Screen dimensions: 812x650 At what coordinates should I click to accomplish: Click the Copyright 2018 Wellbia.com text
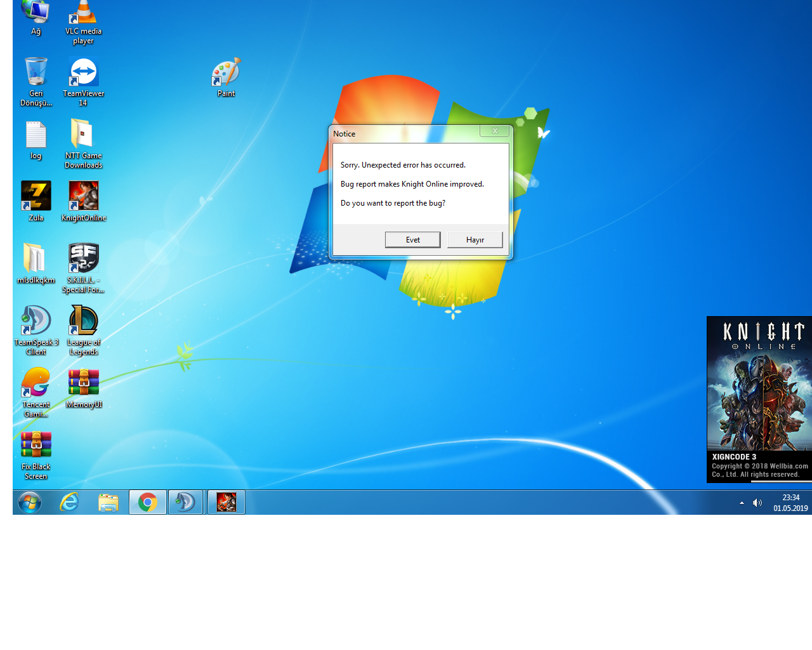pos(760,470)
